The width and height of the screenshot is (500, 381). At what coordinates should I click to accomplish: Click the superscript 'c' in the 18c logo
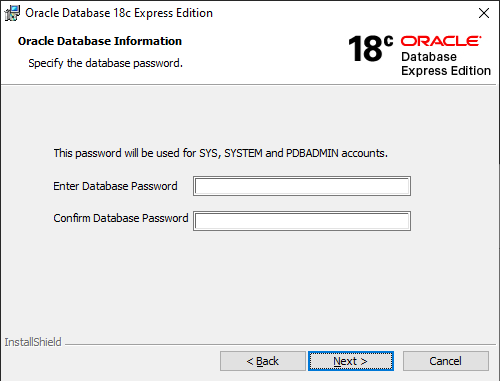click(388, 41)
